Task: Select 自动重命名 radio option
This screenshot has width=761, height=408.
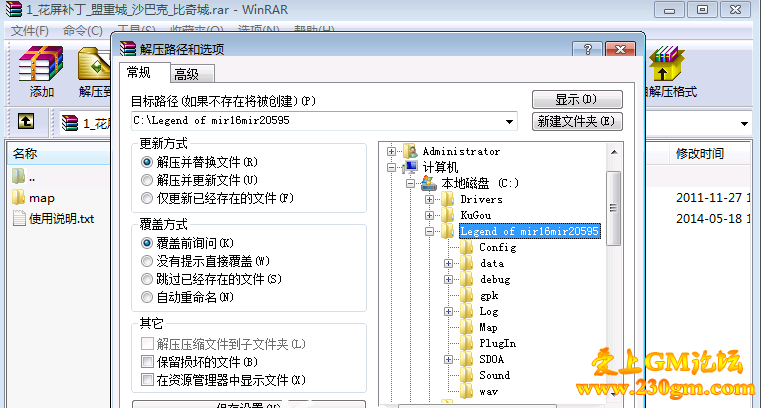Action: 147,297
